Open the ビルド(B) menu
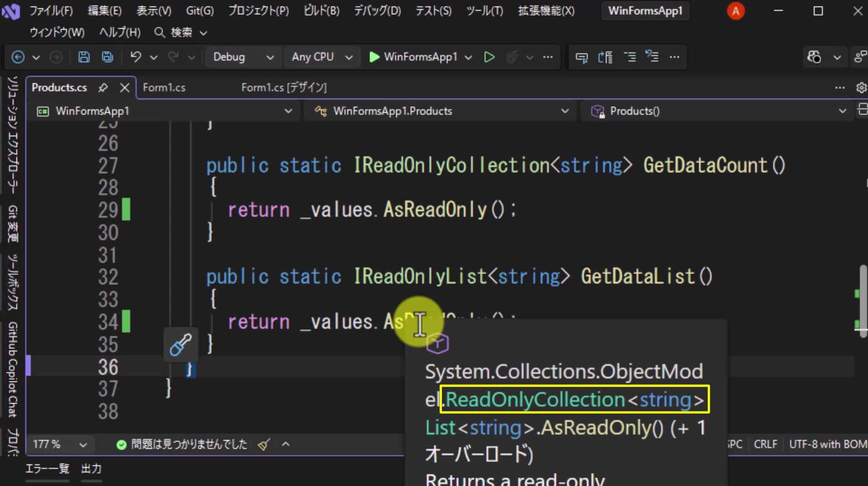 click(x=321, y=11)
